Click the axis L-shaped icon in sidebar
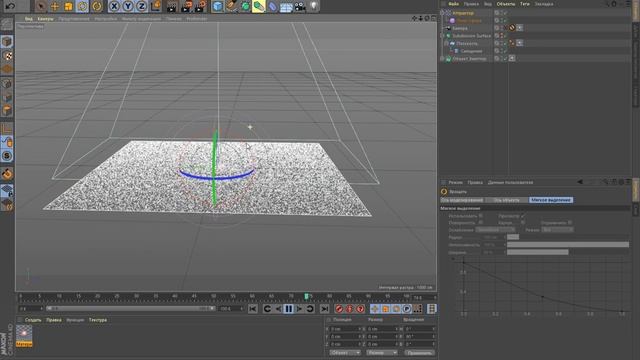This screenshot has width=640, height=360. 7,129
